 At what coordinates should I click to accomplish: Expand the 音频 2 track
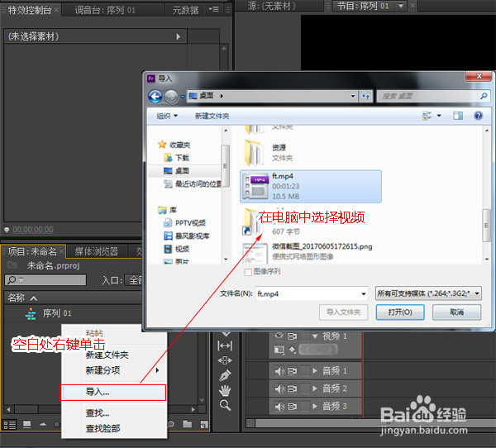pyautogui.click(x=315, y=388)
